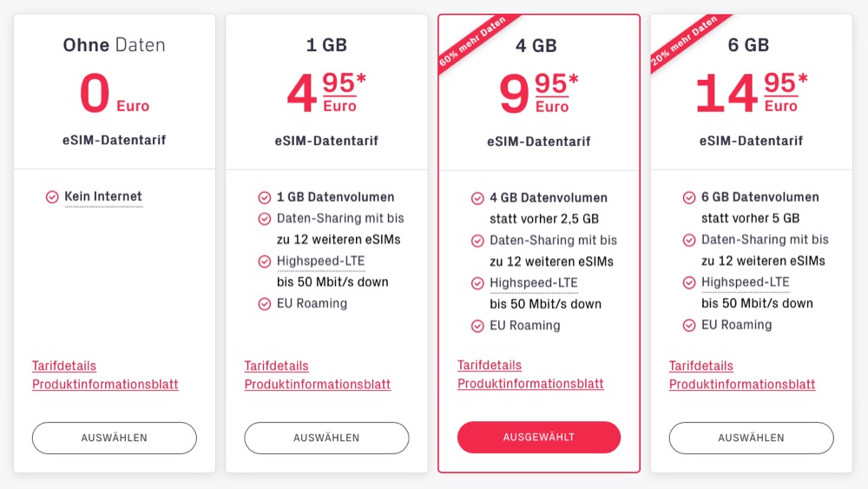Select the Ohne Daten plan with Auswählen

[x=115, y=438]
